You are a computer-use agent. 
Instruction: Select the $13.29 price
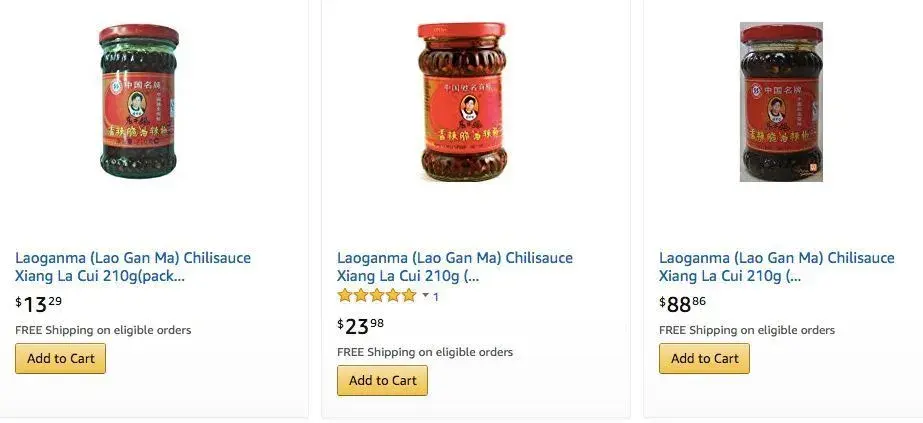click(38, 304)
